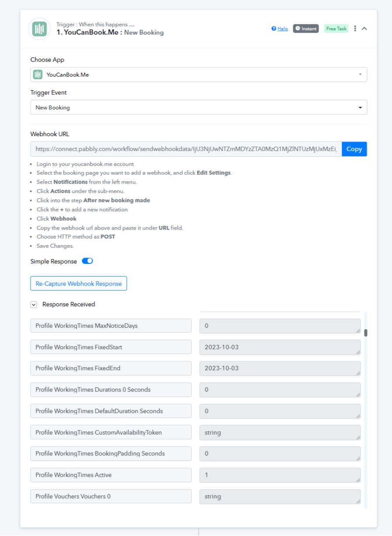This screenshot has height=536, width=392.
Task: Click the Instant clock badge
Action: [x=305, y=28]
